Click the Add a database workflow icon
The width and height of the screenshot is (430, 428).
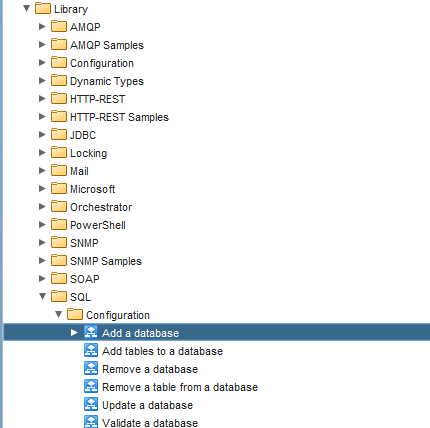(91, 332)
